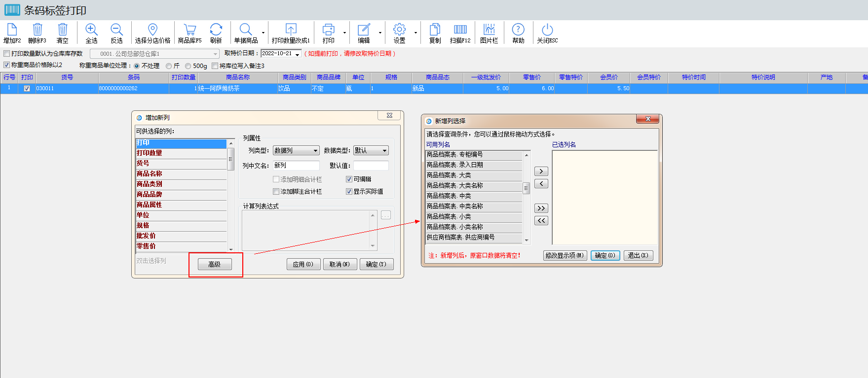Refresh list using 刷新 icon
Screen dimensions: 868x378
click(216, 30)
